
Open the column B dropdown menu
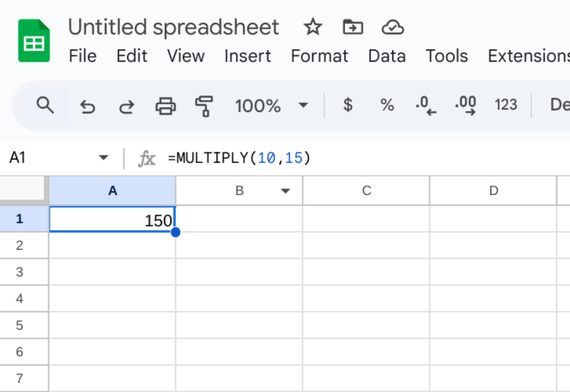(x=285, y=191)
